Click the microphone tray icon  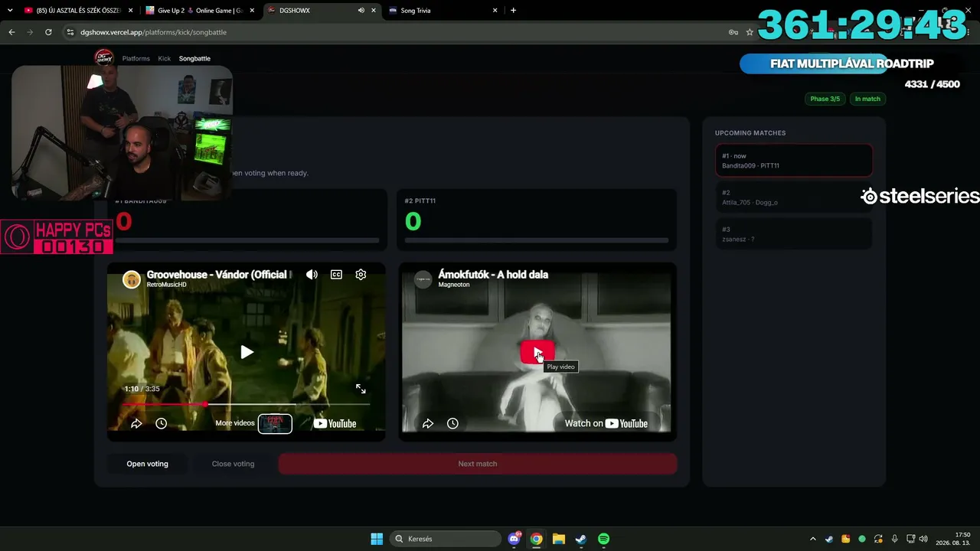[x=894, y=539]
